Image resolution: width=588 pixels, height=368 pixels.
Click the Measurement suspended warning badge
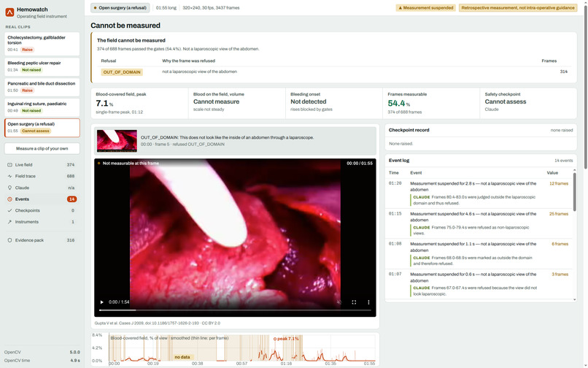pyautogui.click(x=425, y=7)
